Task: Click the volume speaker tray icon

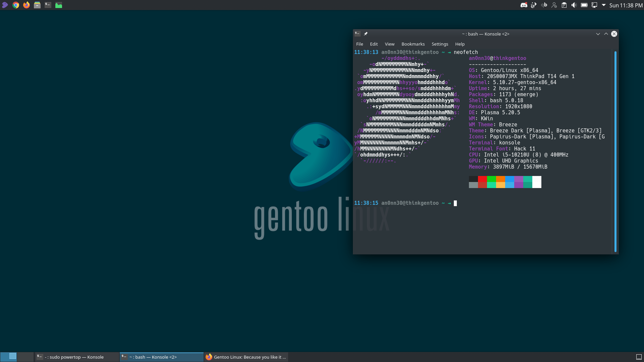Action: click(574, 5)
